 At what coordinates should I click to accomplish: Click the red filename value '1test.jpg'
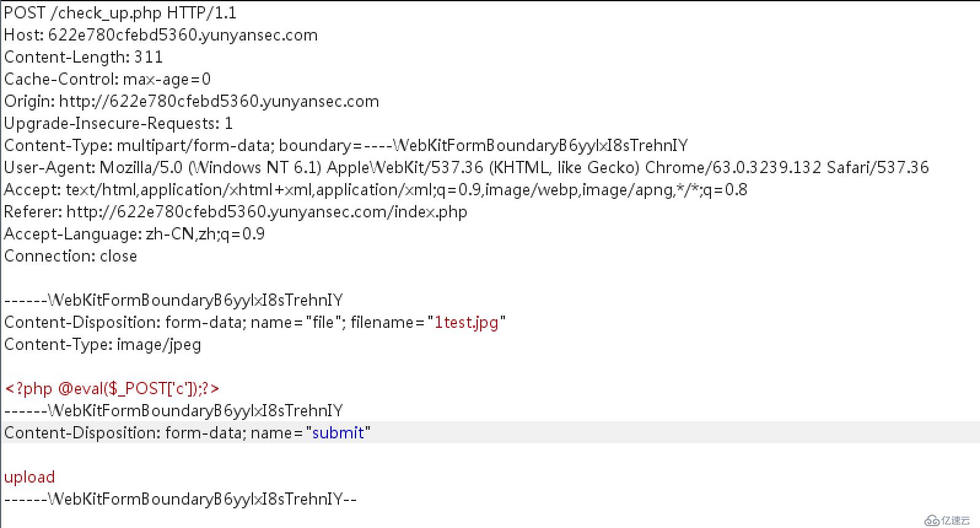tap(467, 322)
